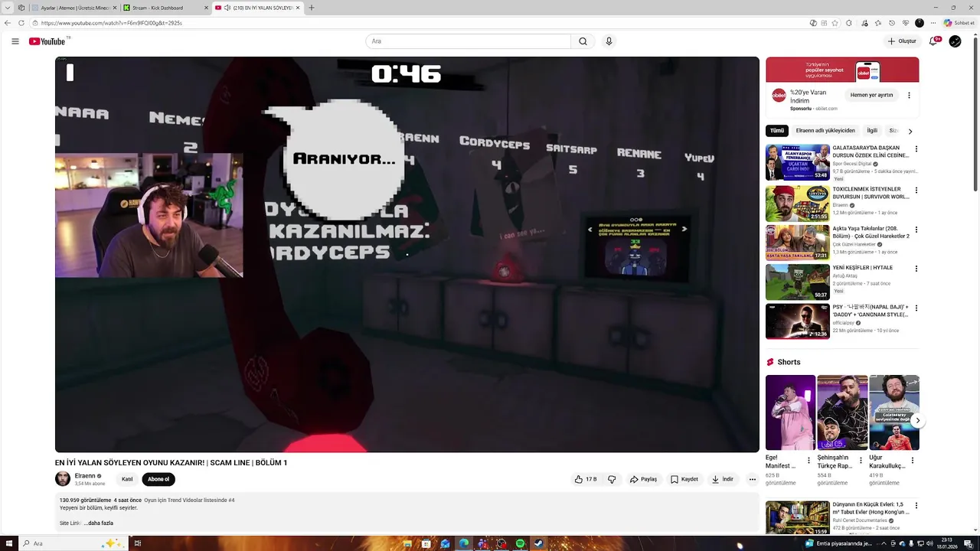Viewport: 980px width, 551px height.
Task: Open TOXICLENMEK İSTEYENLER Survivor video thumbnail
Action: 797,203
